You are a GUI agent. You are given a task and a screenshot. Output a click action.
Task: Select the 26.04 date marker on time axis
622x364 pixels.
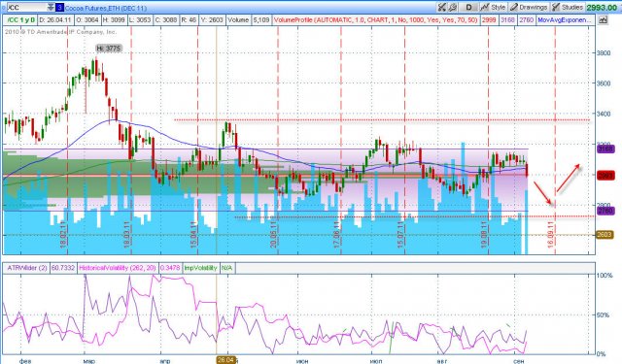(x=226, y=360)
